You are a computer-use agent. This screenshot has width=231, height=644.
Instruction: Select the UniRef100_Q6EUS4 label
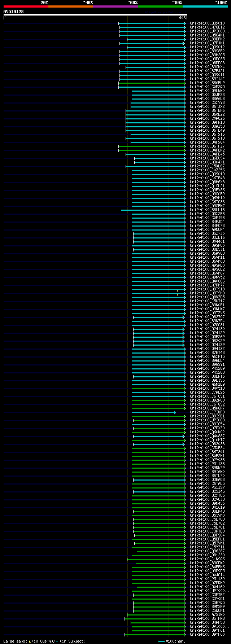tap(207, 158)
